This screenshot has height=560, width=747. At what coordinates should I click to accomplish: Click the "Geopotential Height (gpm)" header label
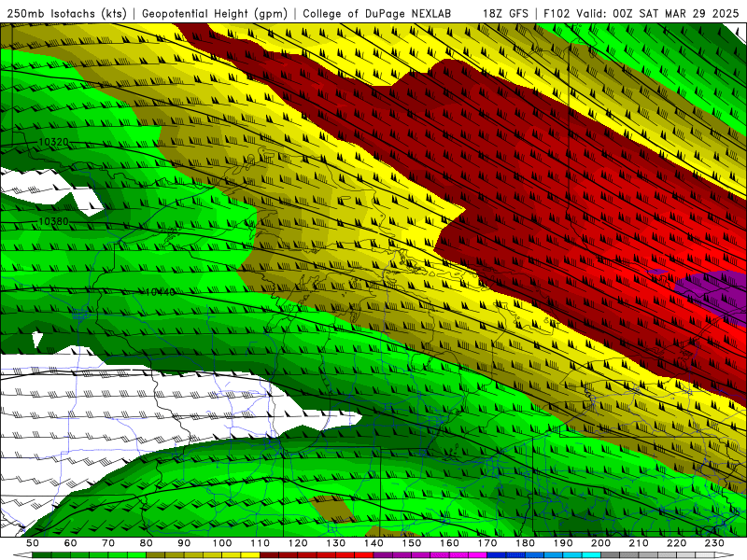[x=215, y=13]
